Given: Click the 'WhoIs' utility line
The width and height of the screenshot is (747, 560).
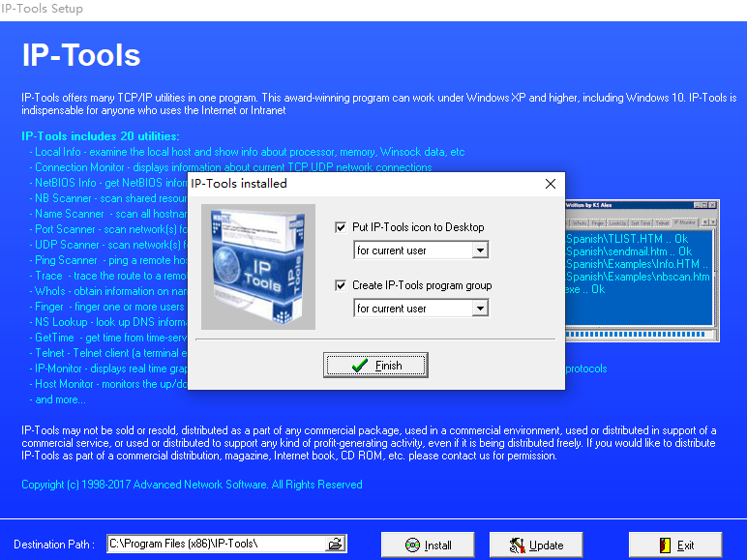Looking at the screenshot, I should pyautogui.click(x=108, y=291).
